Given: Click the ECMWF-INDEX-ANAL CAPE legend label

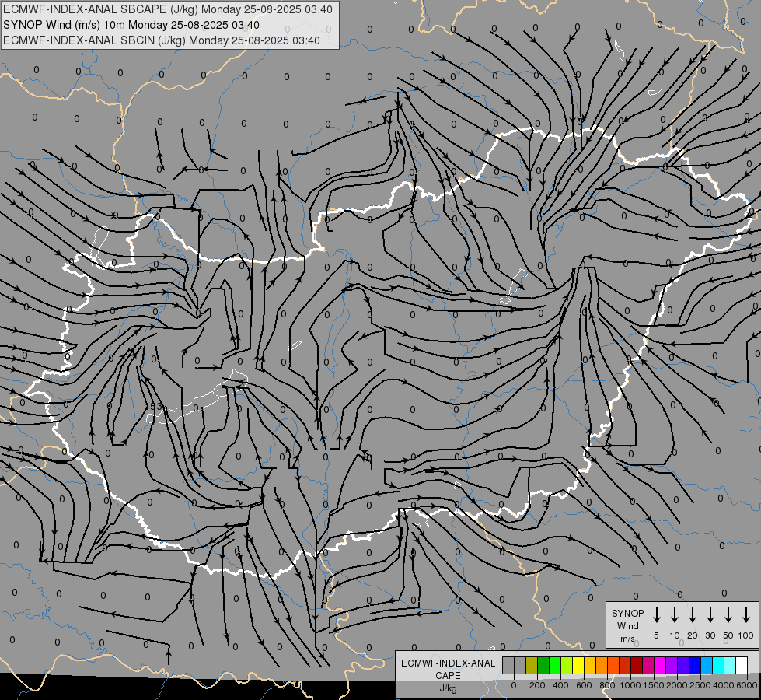Looking at the screenshot, I should [x=448, y=669].
